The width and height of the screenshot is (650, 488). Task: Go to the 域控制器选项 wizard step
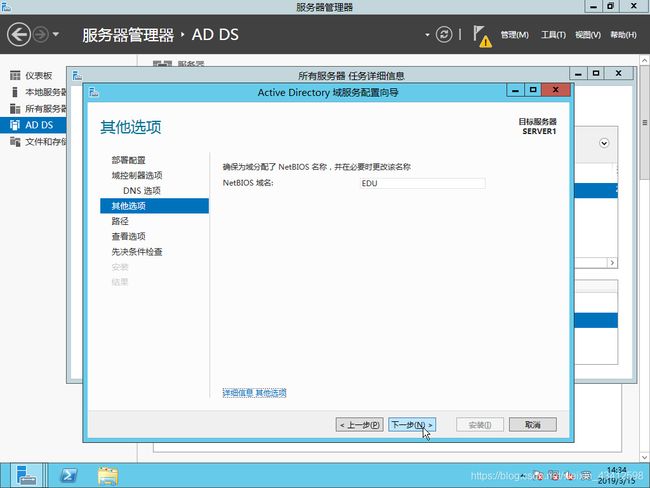point(137,175)
